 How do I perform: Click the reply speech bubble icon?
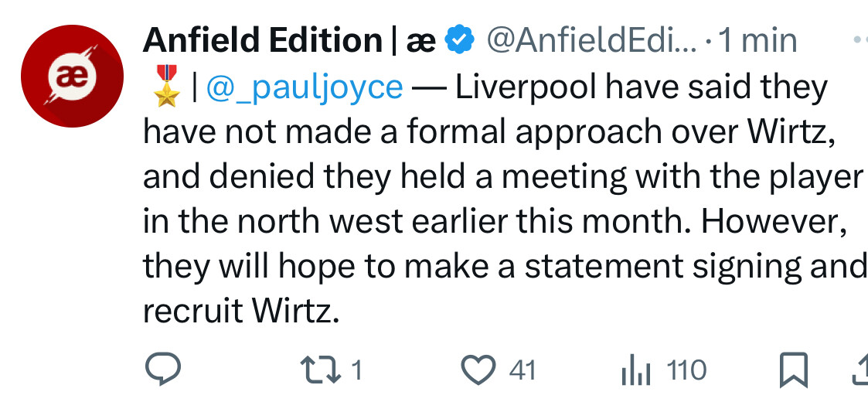(163, 370)
